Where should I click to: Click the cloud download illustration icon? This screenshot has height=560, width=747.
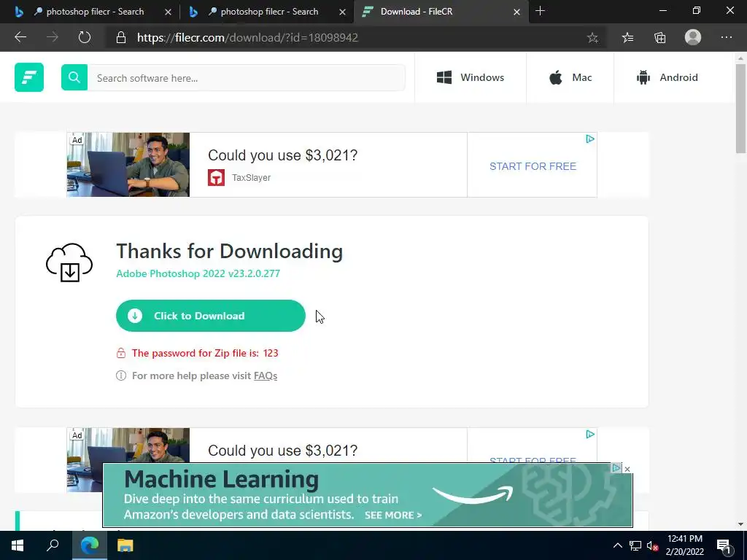pyautogui.click(x=69, y=262)
